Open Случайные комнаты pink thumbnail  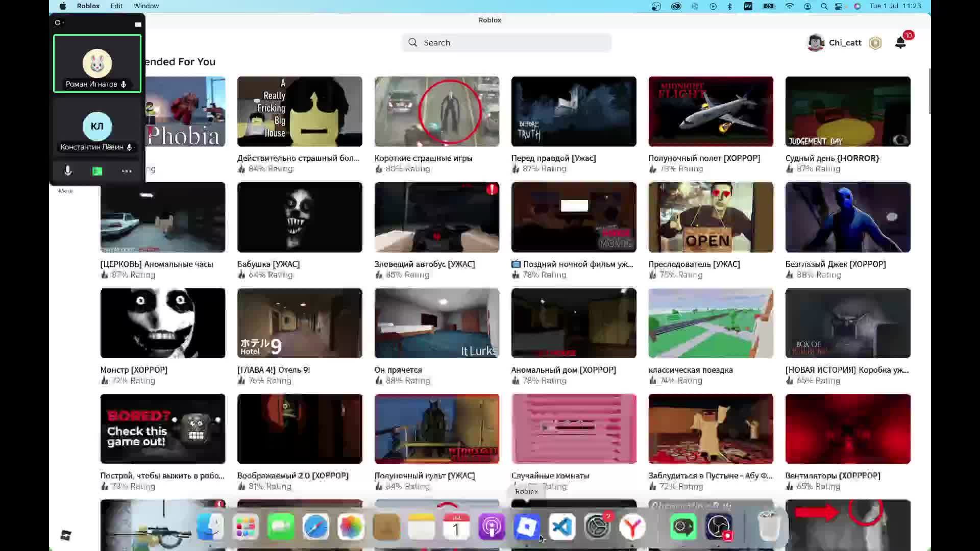[x=574, y=429]
